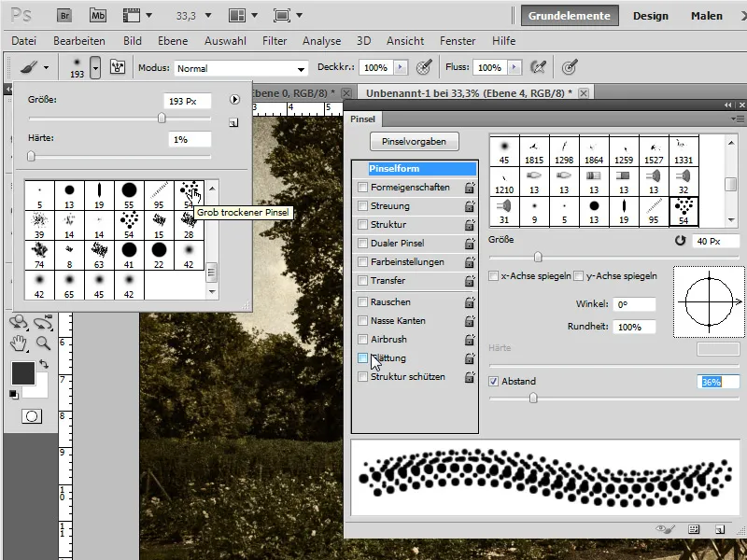Open the Fluss flow slider arrow

point(514,67)
